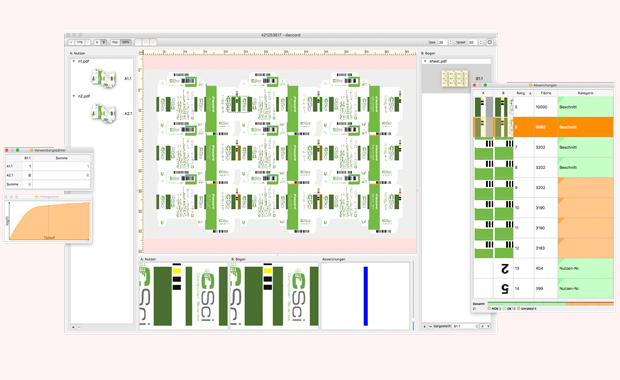Select Summe row in Verwendungszähler window
This screenshot has width=620, height=380.
(47, 184)
